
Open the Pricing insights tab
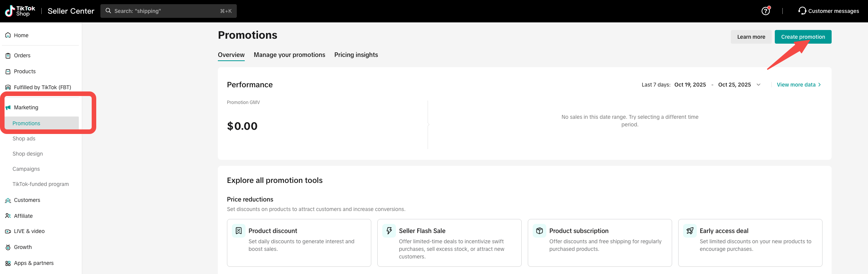(356, 55)
